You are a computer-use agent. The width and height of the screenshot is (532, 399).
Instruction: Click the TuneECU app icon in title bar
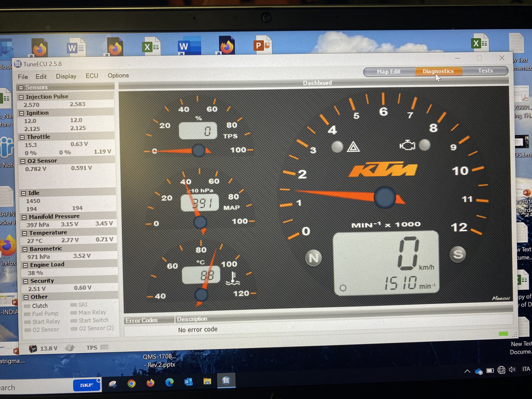[x=18, y=64]
